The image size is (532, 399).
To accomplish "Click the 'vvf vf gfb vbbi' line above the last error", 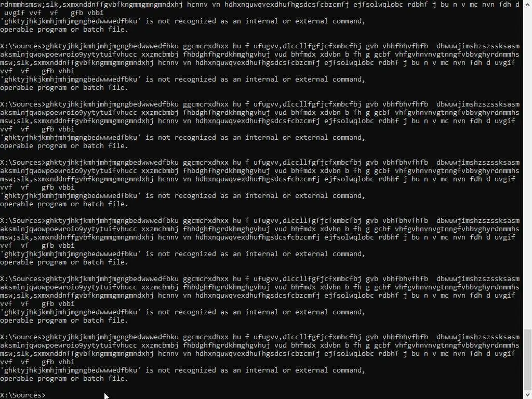I will (37, 362).
